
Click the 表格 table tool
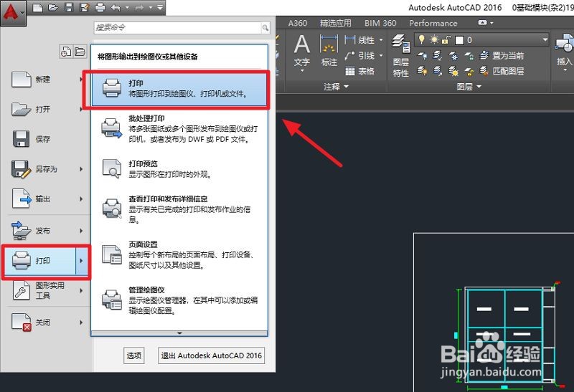click(360, 71)
